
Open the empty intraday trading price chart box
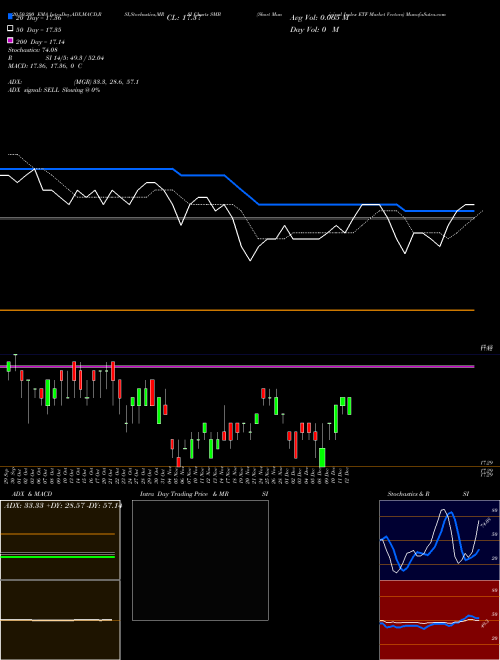point(200,560)
